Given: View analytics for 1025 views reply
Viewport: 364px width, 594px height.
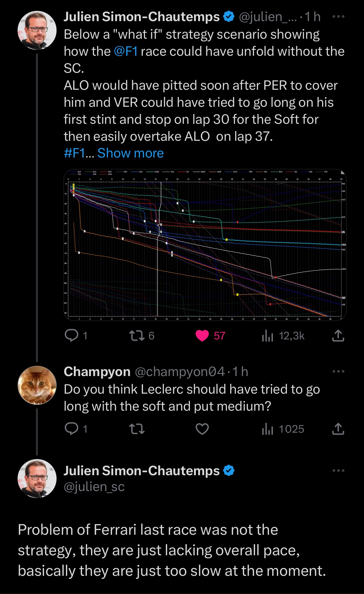Looking at the screenshot, I should [268, 429].
